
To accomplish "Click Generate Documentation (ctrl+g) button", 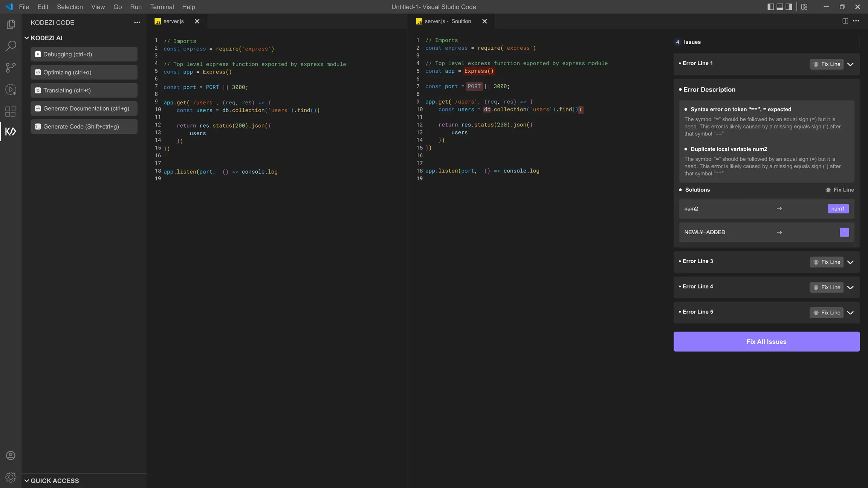I will tap(84, 108).
